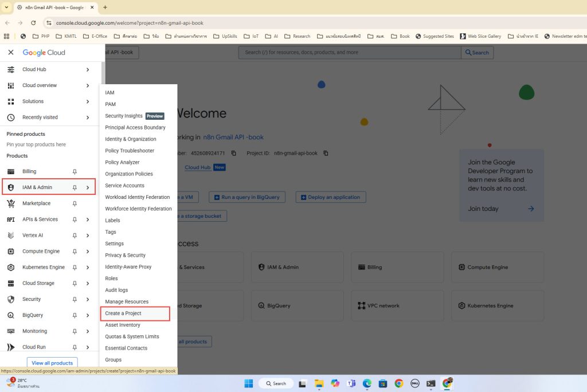Click the BigQuery sidebar icon
587x392 pixels.
(11, 315)
